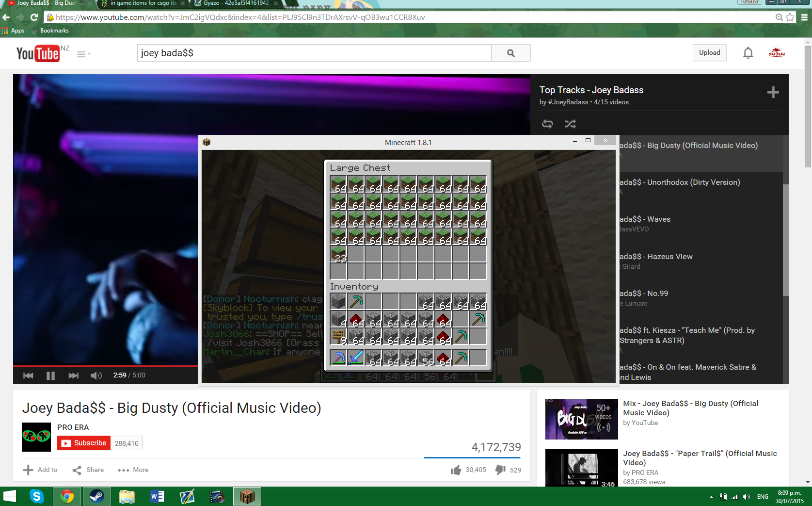Like the video with thumbs up
812x506 pixels.
click(x=456, y=470)
